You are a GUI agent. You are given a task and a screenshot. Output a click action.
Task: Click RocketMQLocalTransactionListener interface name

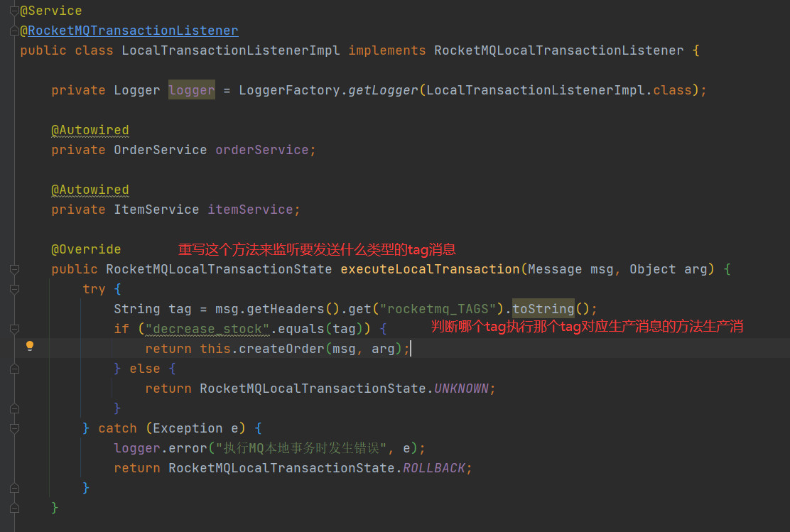(558, 50)
